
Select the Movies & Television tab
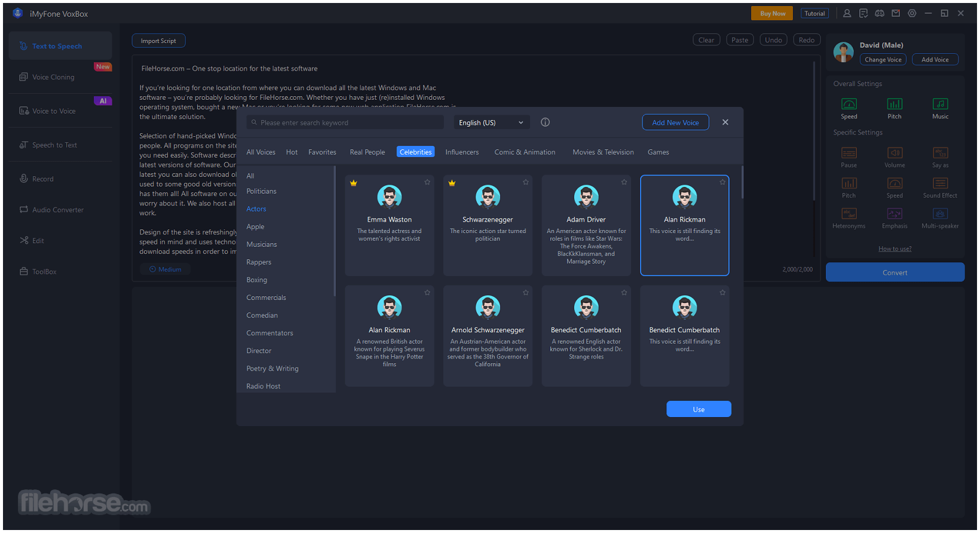[603, 152]
